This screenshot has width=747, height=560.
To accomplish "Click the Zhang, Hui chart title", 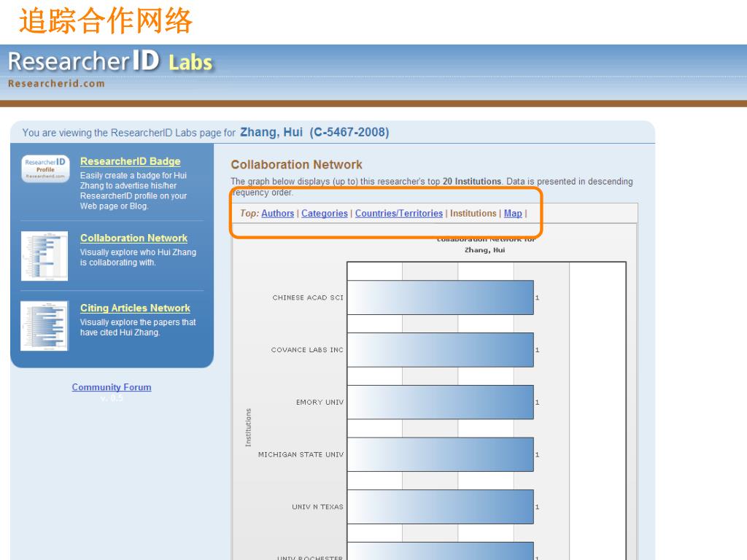I will point(484,250).
